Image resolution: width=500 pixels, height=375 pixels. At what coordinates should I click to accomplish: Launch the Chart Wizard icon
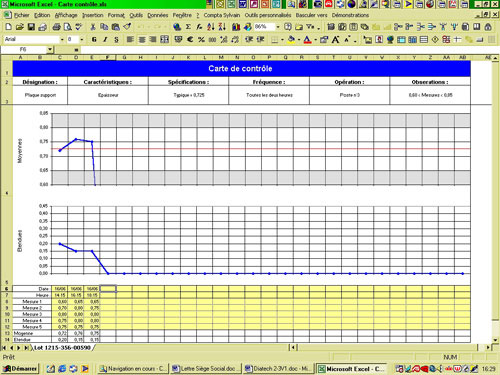point(236,27)
